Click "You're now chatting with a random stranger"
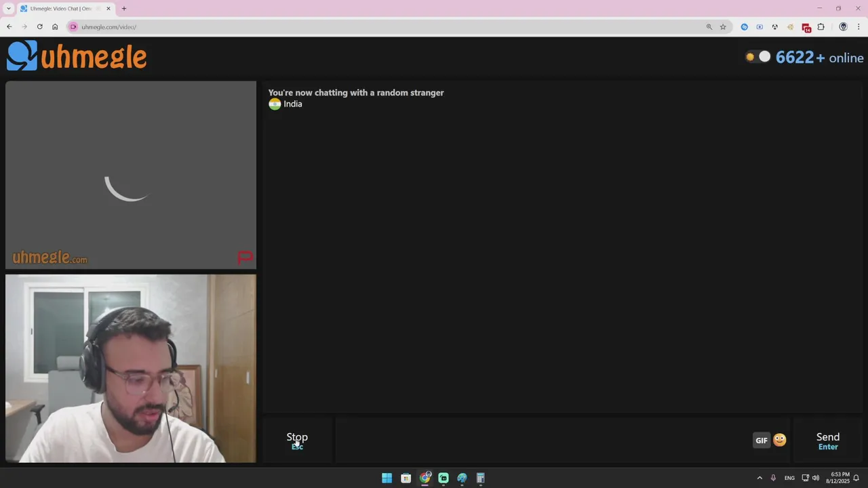This screenshot has width=868, height=488. tap(356, 93)
